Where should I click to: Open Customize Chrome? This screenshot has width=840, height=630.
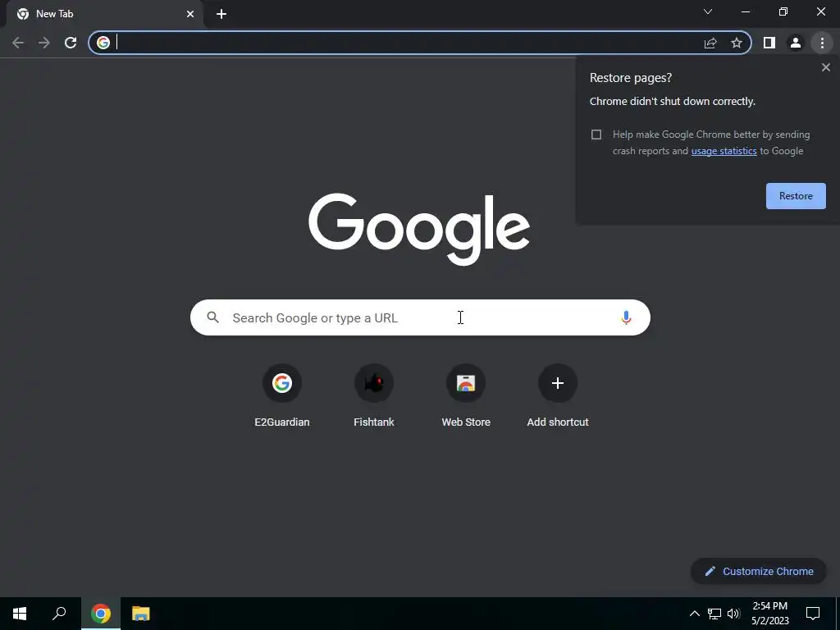tap(759, 572)
